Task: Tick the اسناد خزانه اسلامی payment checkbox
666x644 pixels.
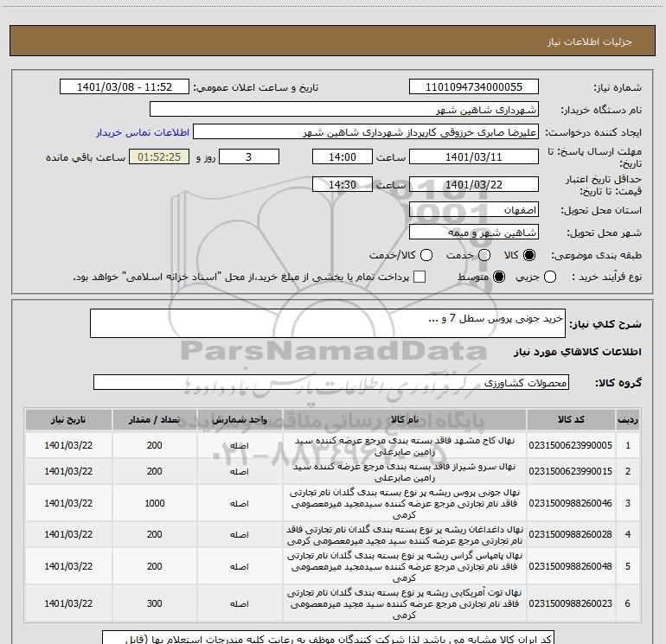Action: [x=419, y=277]
